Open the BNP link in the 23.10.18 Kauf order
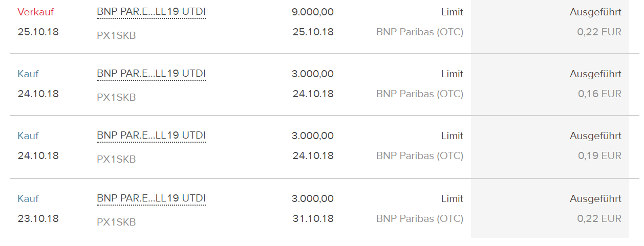Viewport: 644px width, 246px height. 151,198
